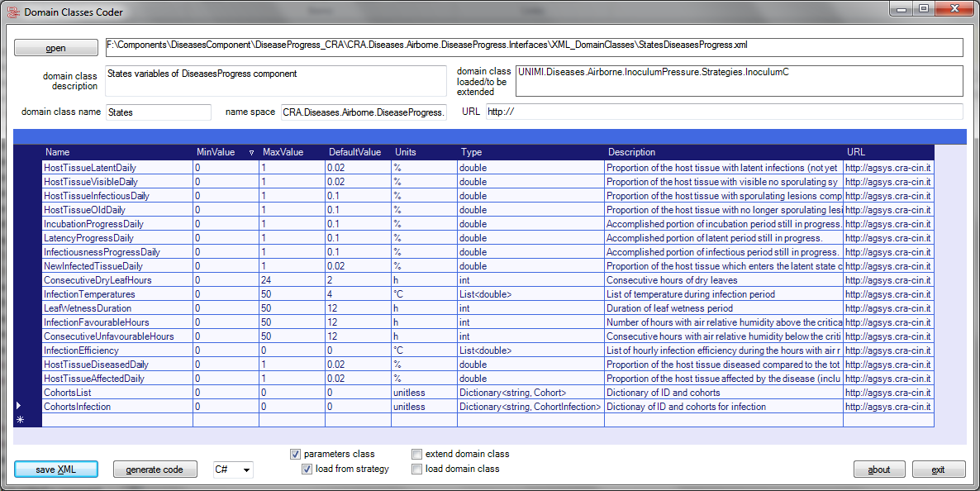Select the LeafWetnessDuration name cell
The image size is (980, 491).
[117, 308]
